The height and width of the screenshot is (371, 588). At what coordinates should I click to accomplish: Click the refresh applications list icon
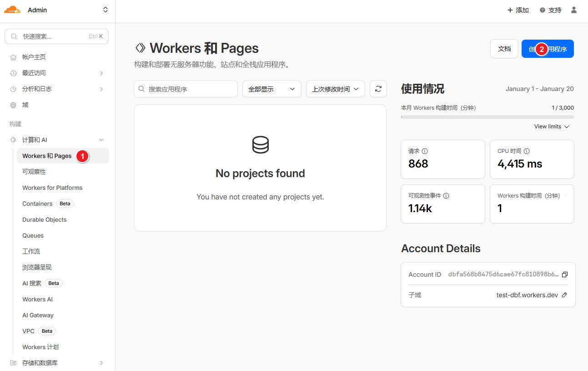coord(378,89)
